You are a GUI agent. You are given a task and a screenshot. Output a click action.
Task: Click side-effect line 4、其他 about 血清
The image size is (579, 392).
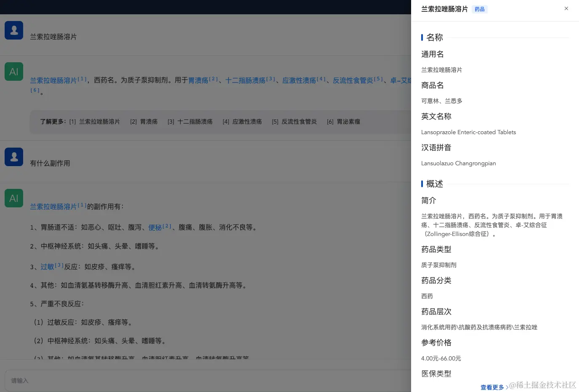tap(139, 285)
